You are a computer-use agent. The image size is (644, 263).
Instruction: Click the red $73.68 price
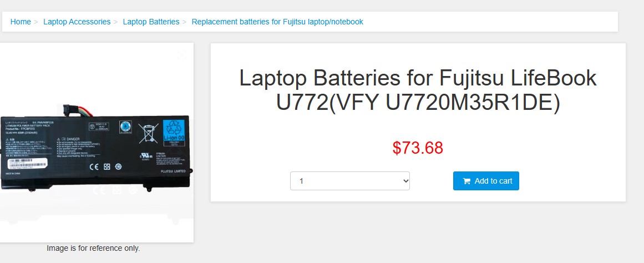coord(418,148)
